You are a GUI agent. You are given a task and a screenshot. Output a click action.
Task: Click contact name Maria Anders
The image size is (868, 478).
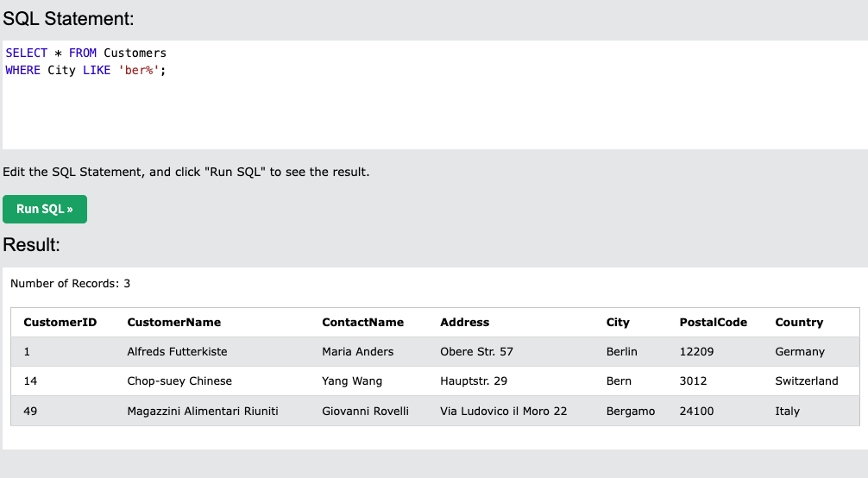[x=357, y=352]
